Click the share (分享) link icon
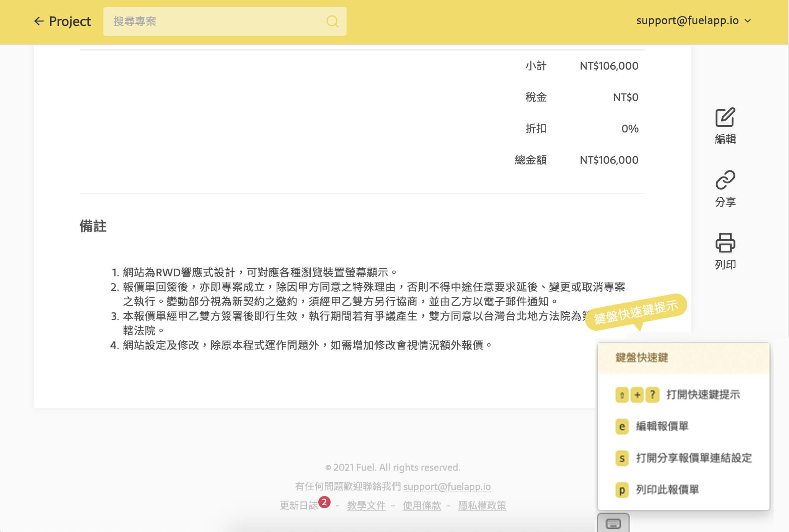The height and width of the screenshot is (532, 789). point(725,180)
